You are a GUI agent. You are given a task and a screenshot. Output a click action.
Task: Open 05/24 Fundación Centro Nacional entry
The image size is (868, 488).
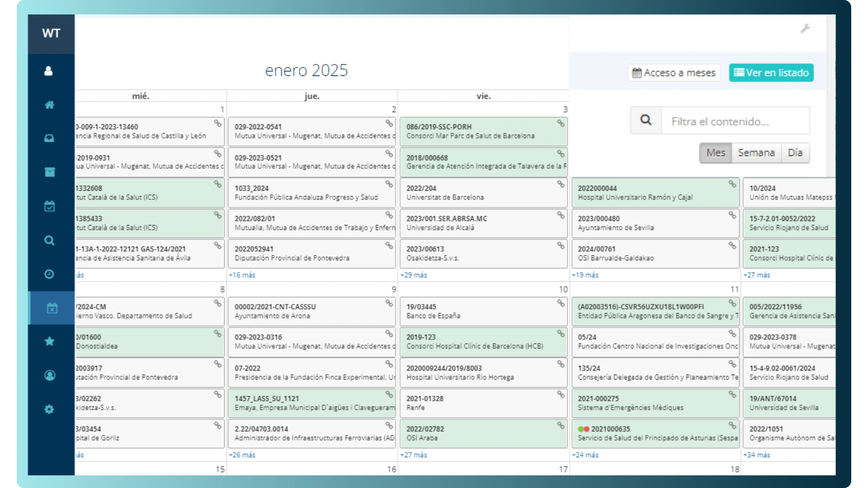click(x=655, y=342)
